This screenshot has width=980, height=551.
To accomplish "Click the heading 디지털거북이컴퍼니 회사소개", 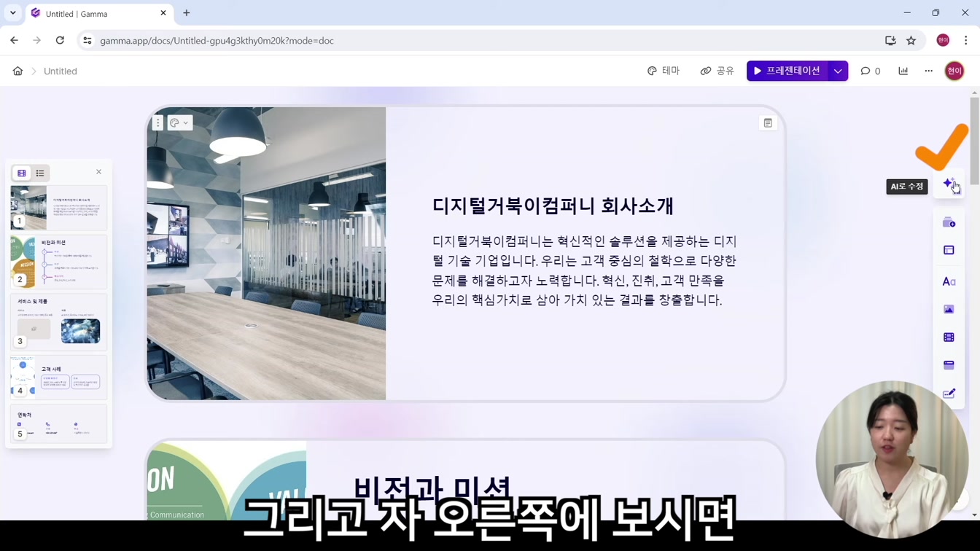I will [x=553, y=206].
